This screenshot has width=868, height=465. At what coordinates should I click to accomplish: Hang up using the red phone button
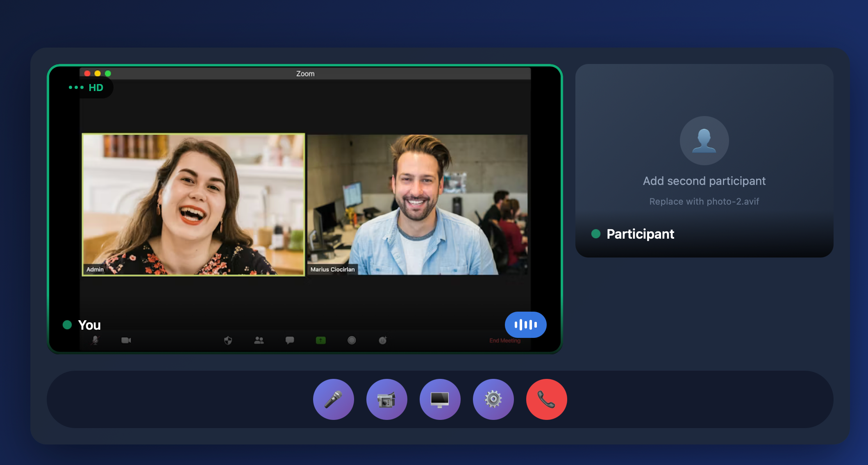[x=546, y=399]
